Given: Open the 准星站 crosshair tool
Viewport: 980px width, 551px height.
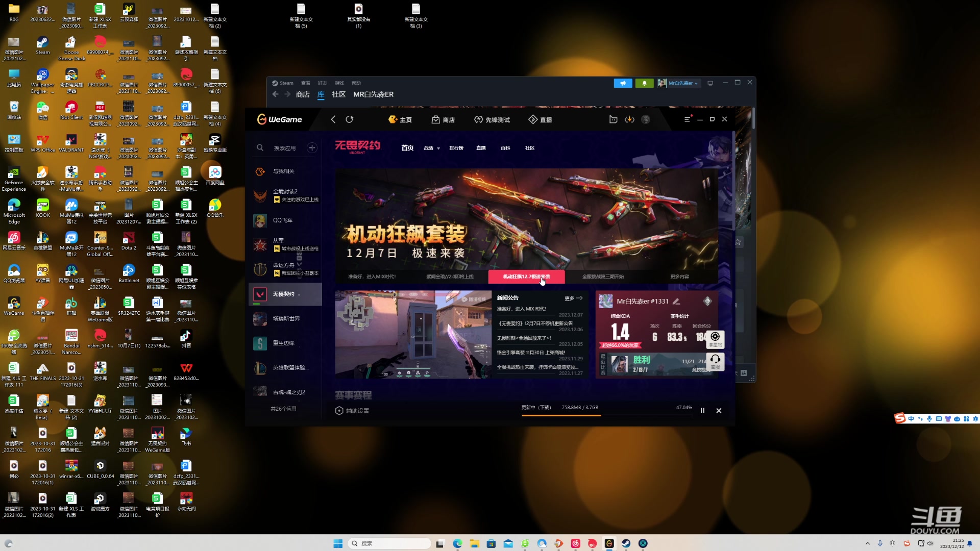Looking at the screenshot, I should [x=715, y=339].
